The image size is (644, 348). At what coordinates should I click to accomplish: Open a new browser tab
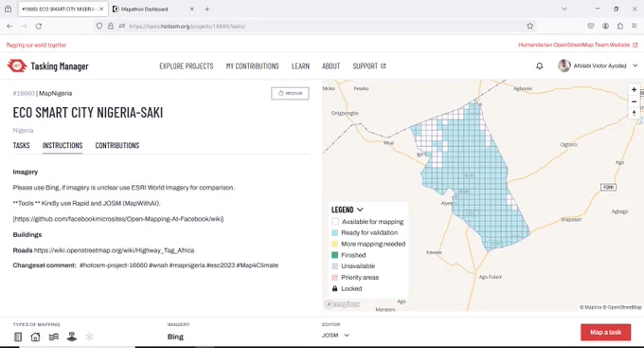click(x=207, y=9)
